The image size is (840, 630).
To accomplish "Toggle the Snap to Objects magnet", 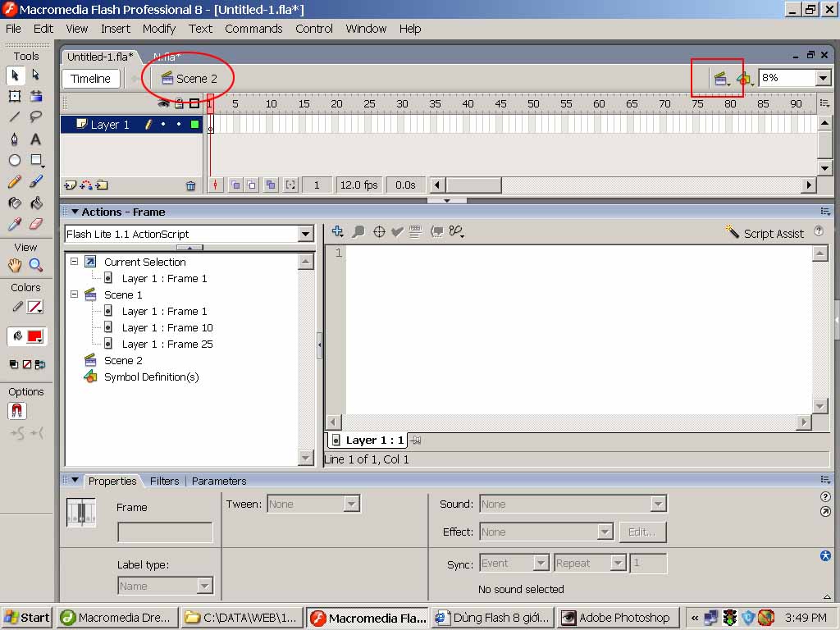I will pyautogui.click(x=16, y=411).
